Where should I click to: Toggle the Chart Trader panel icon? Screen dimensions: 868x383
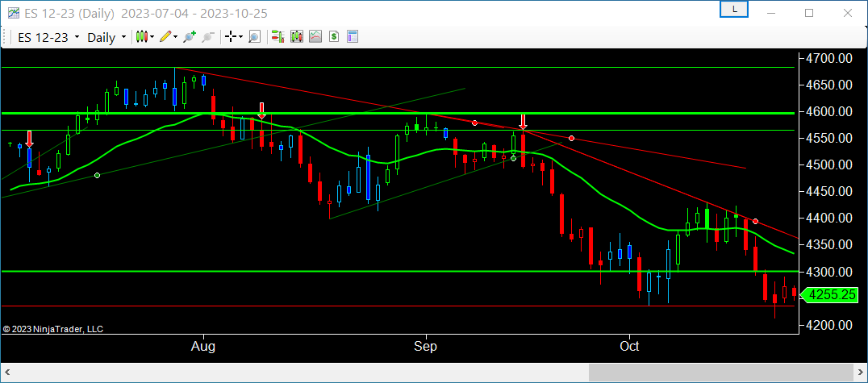(278, 37)
